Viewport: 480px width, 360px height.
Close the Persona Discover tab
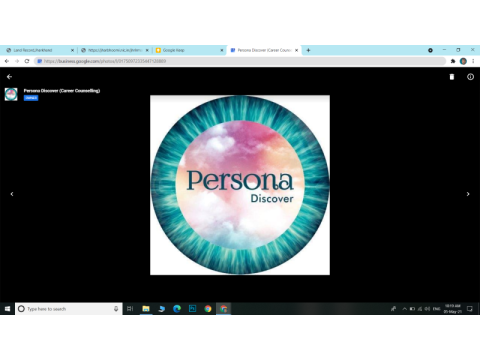click(296, 50)
